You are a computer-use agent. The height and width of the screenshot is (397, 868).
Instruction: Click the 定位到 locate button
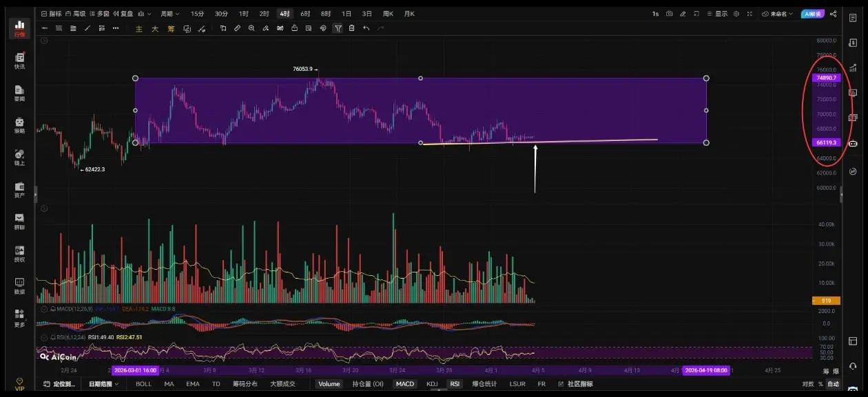(x=61, y=384)
